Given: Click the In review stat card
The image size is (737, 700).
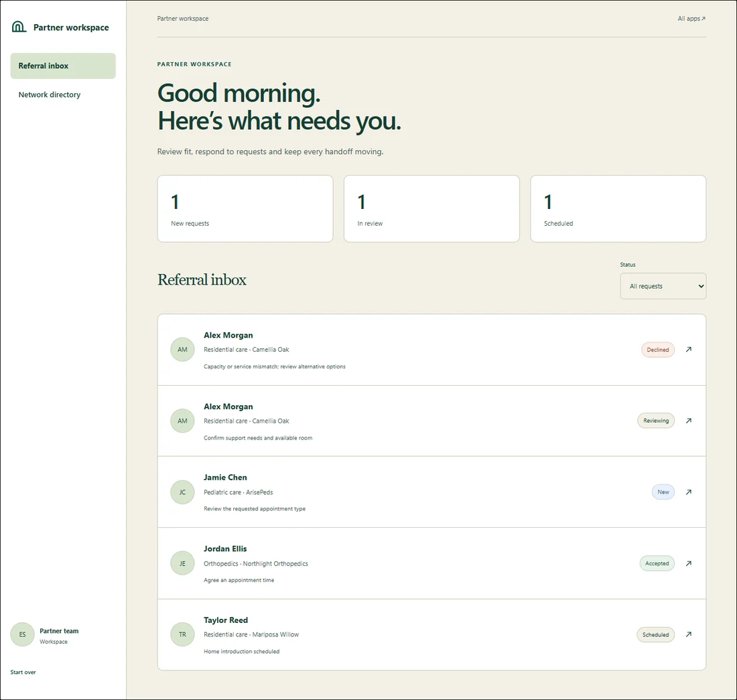Looking at the screenshot, I should (431, 209).
